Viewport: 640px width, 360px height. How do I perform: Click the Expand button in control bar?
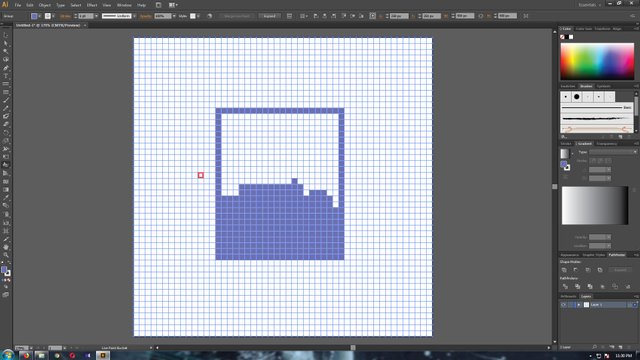269,16
